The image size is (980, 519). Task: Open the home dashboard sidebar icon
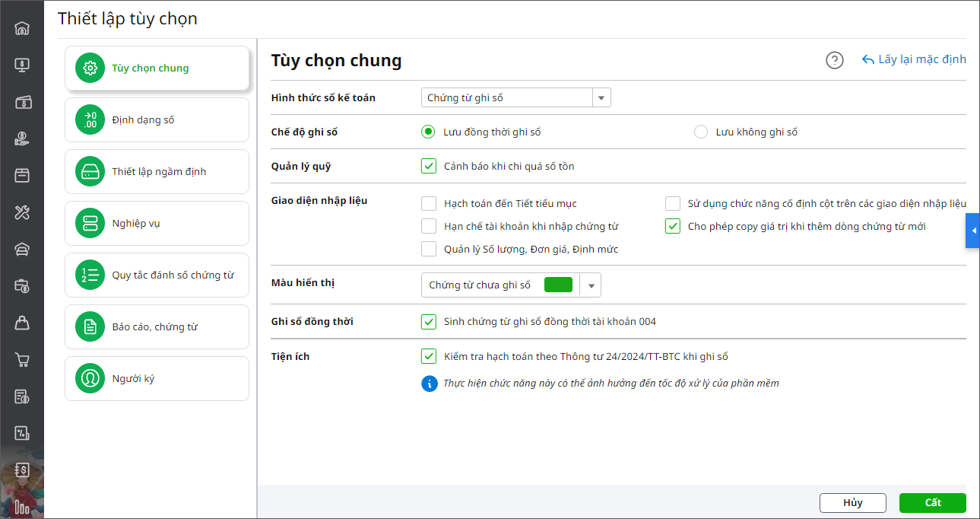22,29
